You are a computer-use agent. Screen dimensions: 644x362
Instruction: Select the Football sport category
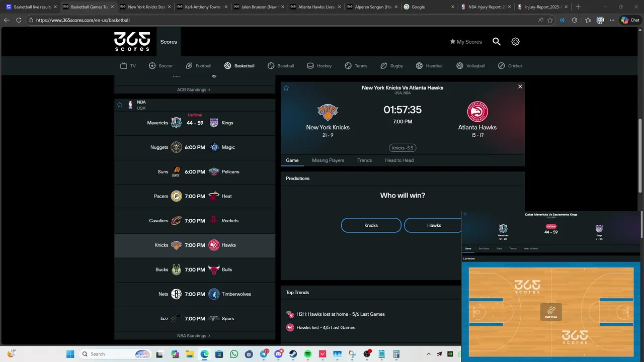[198, 66]
